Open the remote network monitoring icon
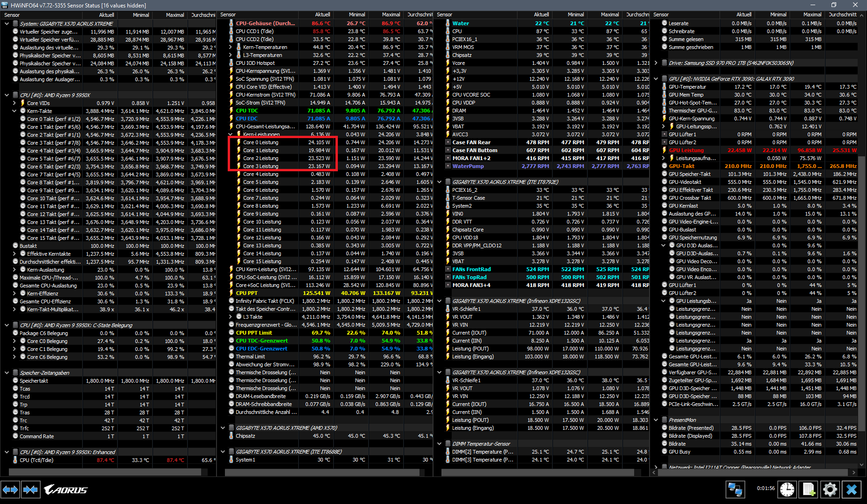Viewport: 867px width, 504px height. click(x=735, y=490)
